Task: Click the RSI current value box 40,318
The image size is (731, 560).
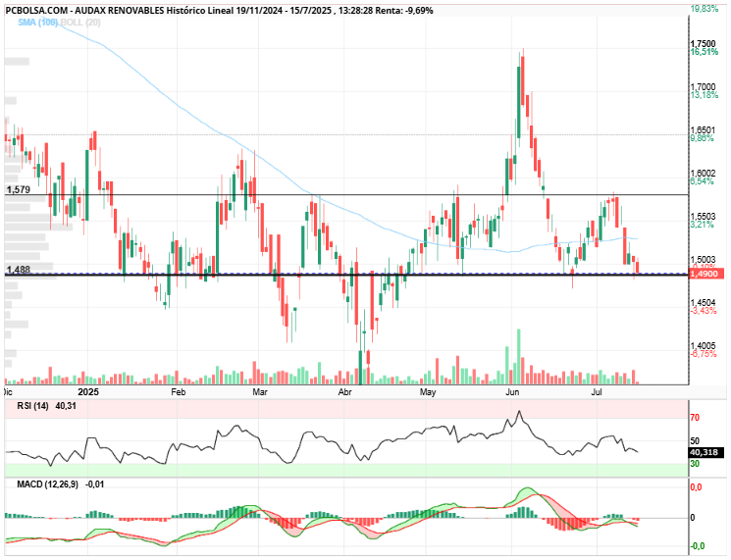Action: [x=706, y=452]
